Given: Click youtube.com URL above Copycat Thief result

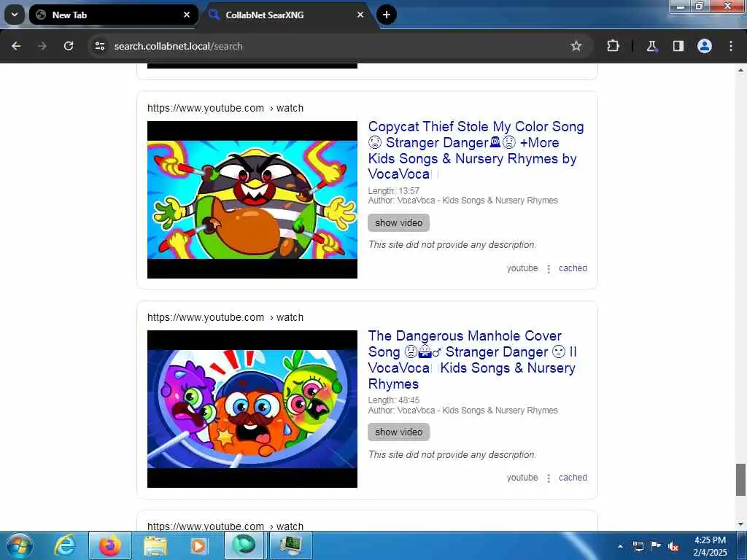Looking at the screenshot, I should point(225,108).
